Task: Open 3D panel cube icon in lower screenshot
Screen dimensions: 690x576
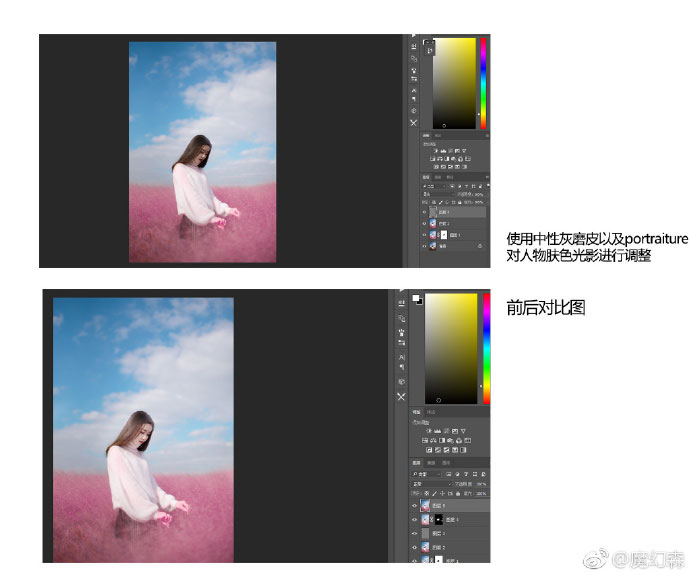Action: (401, 382)
